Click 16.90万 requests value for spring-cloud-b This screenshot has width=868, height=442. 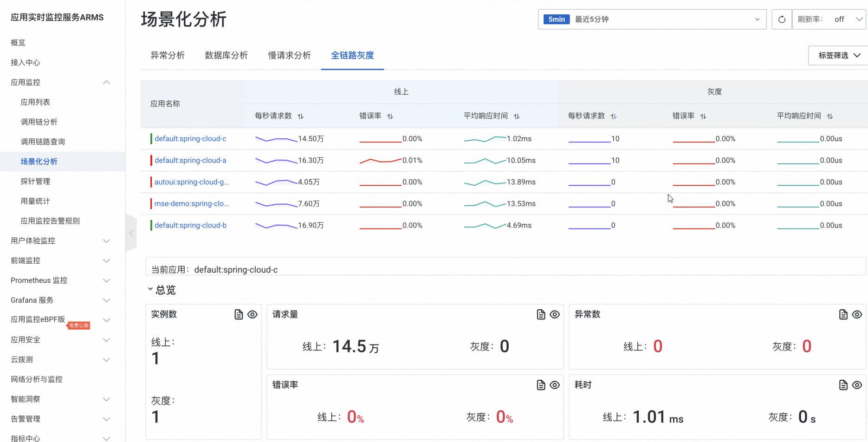pyautogui.click(x=311, y=225)
